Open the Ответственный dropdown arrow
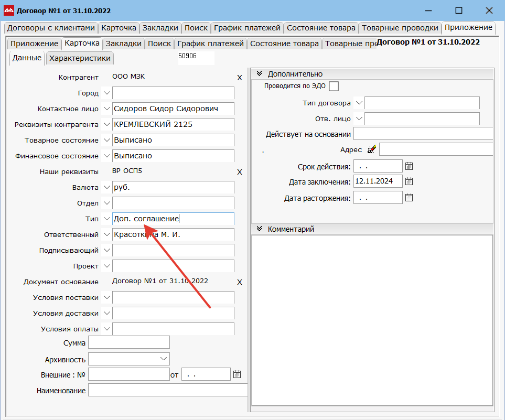This screenshot has height=420, width=505. coord(106,234)
